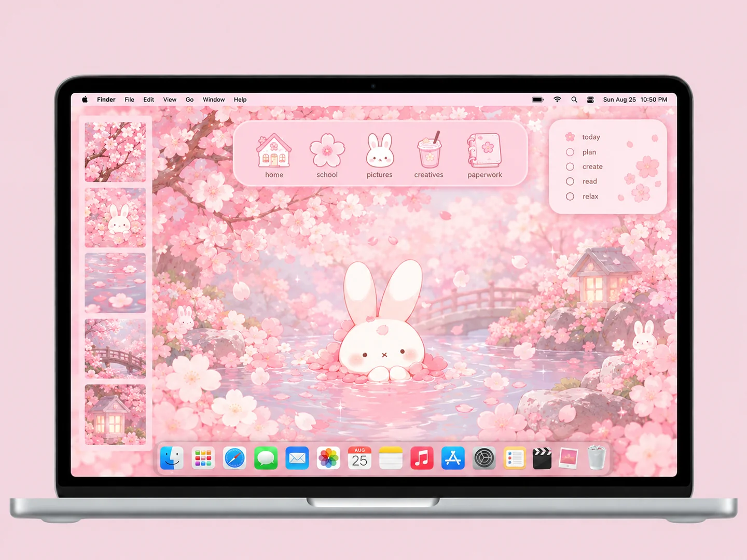Open the clapperboard video app icon
The width and height of the screenshot is (747, 560).
click(542, 458)
